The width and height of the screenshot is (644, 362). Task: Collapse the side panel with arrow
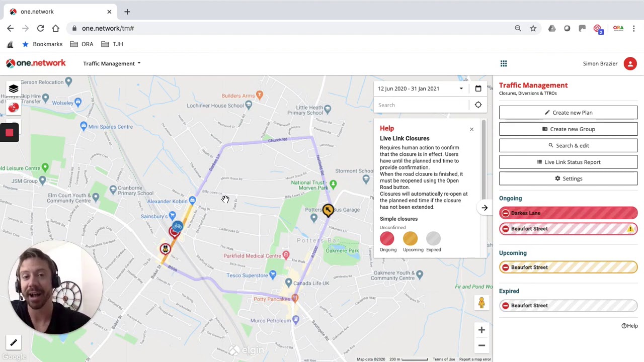[485, 208]
